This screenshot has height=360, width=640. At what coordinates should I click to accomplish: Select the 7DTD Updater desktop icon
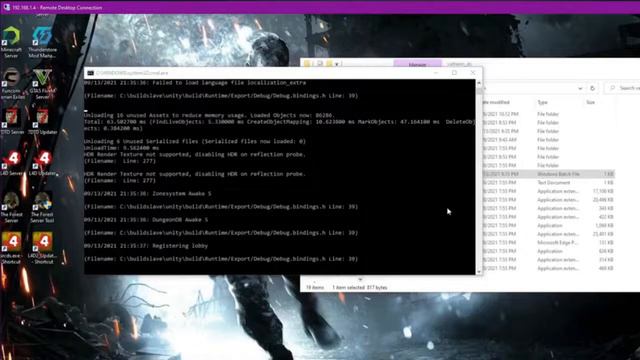42,121
